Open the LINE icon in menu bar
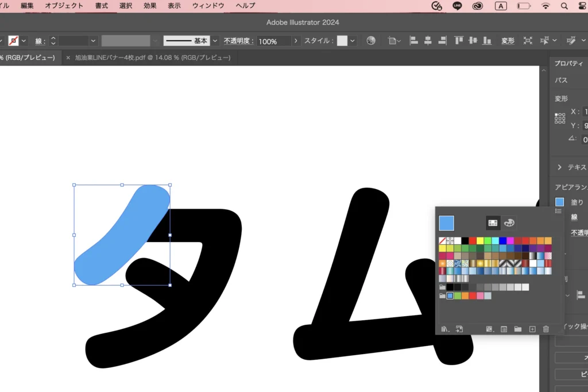588x392 pixels. [457, 6]
